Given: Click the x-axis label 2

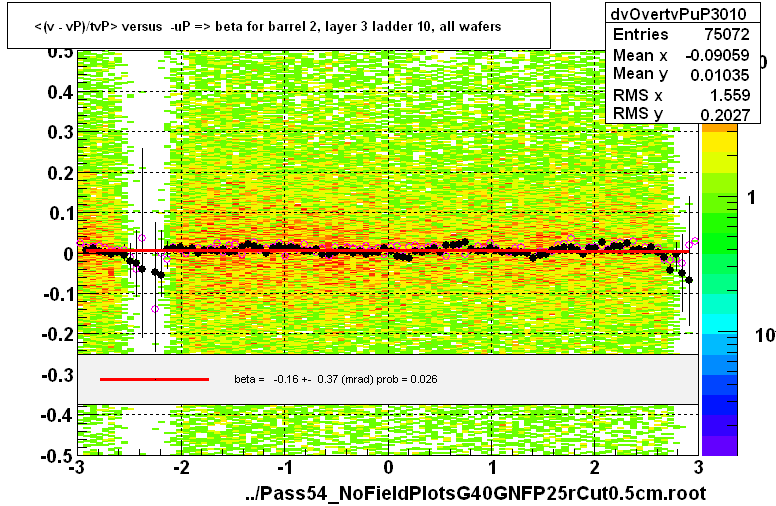Looking at the screenshot, I should pos(594,467).
